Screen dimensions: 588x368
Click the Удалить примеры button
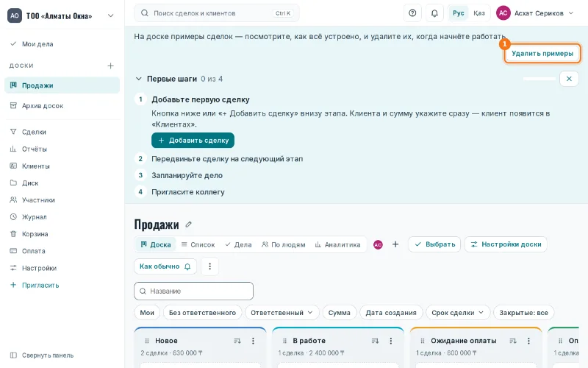(542, 53)
